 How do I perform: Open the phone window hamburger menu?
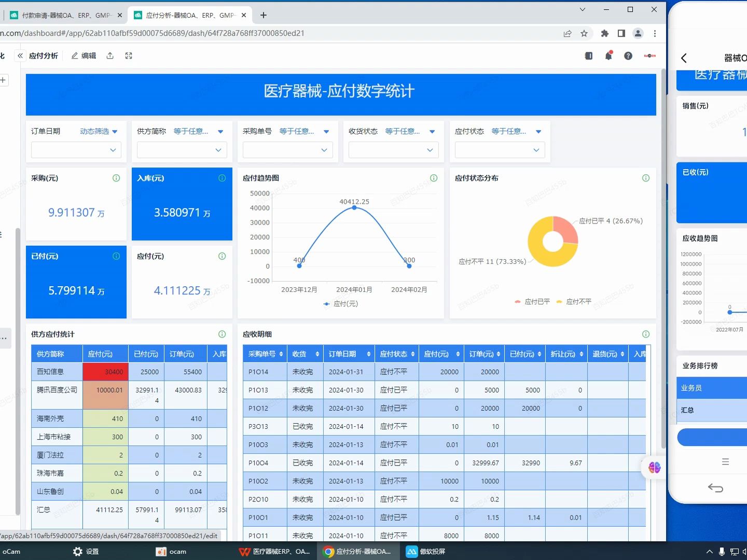click(x=725, y=461)
